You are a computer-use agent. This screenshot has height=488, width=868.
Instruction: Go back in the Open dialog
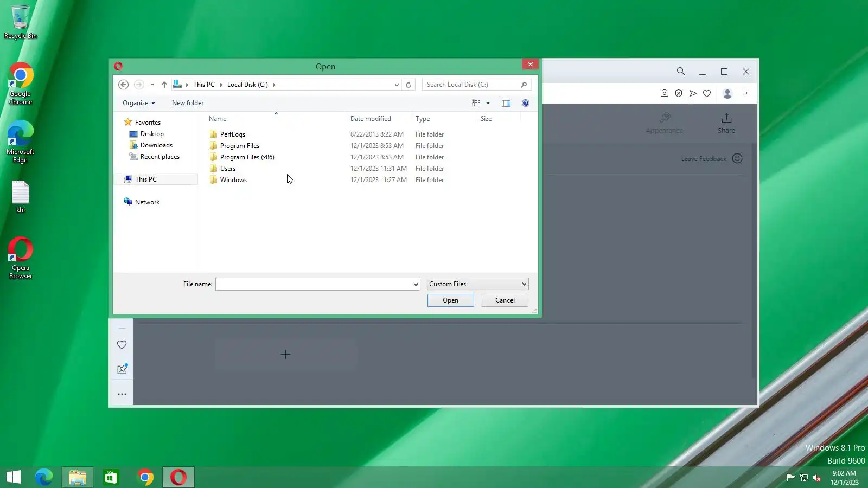point(123,85)
